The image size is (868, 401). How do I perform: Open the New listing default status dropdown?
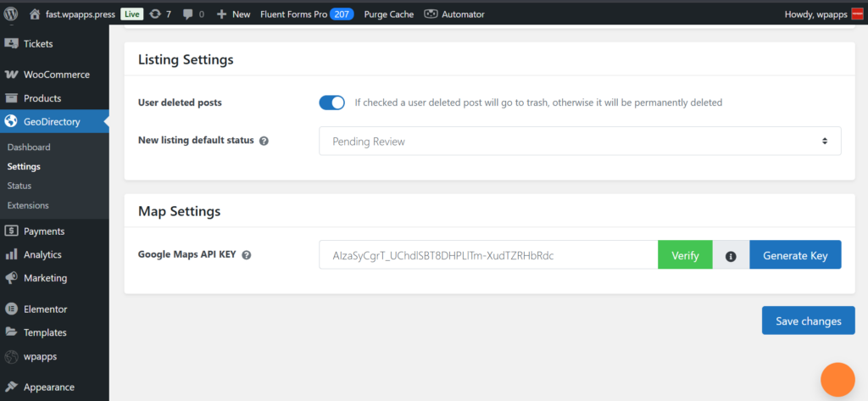point(580,142)
